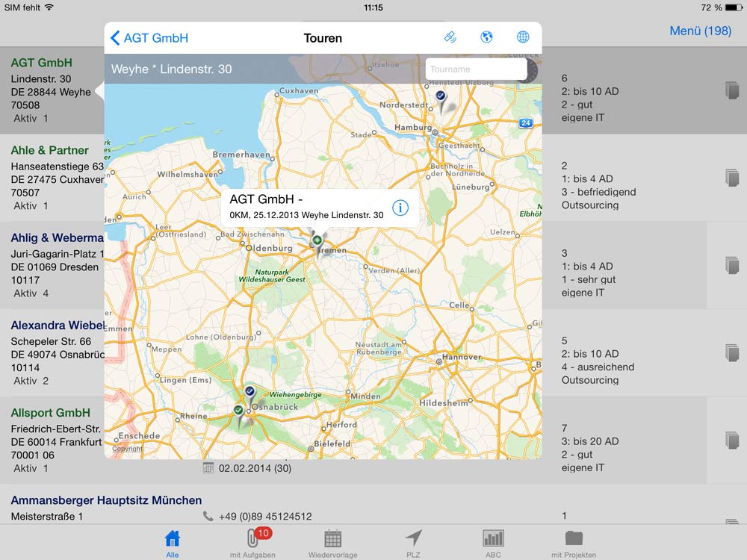
Task: Select the Ahle & Partner customer entry
Action: (x=49, y=151)
